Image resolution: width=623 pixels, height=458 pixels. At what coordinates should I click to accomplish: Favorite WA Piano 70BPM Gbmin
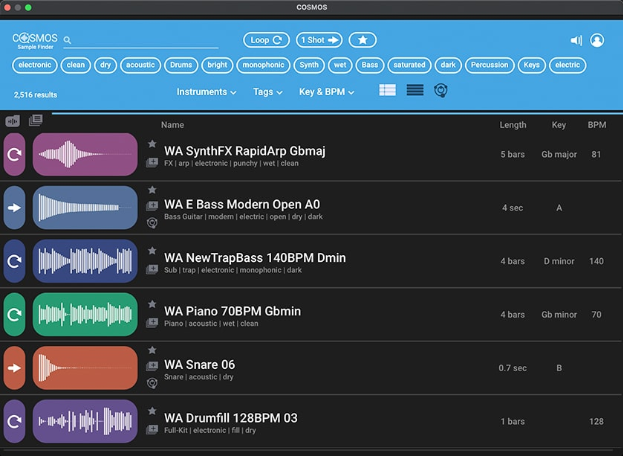coord(152,304)
